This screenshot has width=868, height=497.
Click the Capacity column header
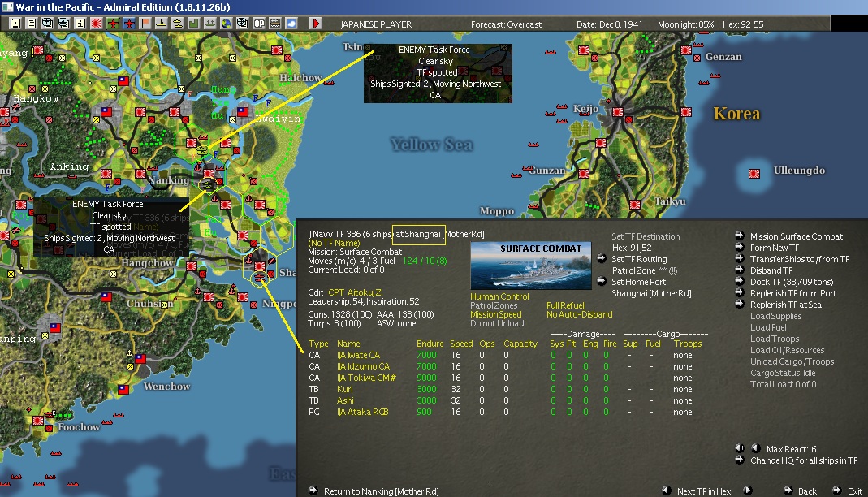[520, 344]
